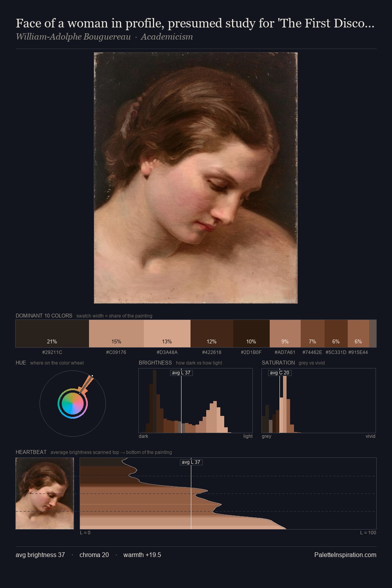Image resolution: width=392 pixels, height=588 pixels.
Task: Click the DOMINANT 10 COLORS heading
Action: 44,316
